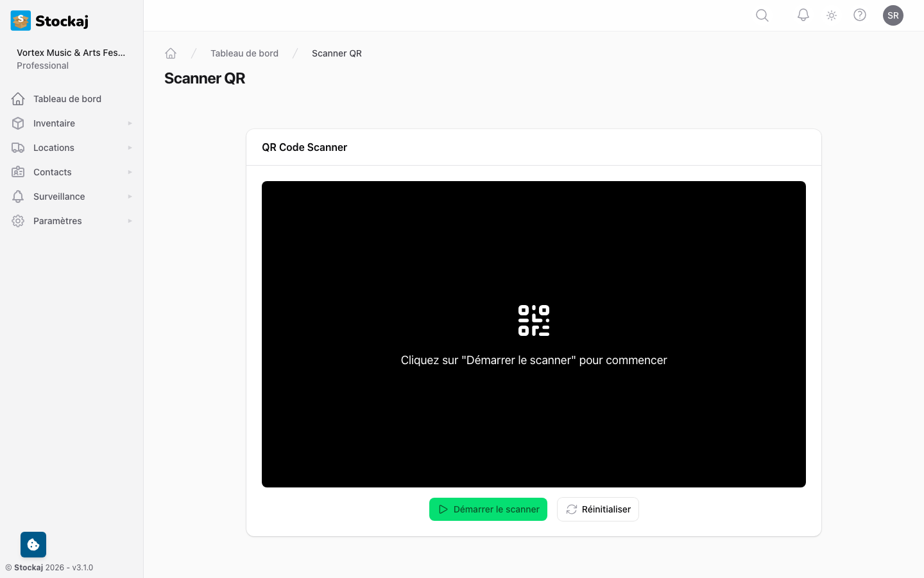The width and height of the screenshot is (924, 578).
Task: Expand the Inventaire submenu chevron
Action: [130, 123]
